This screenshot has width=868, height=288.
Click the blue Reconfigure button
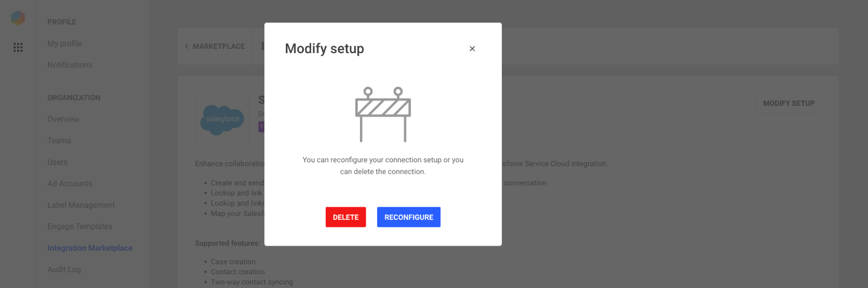tap(408, 217)
